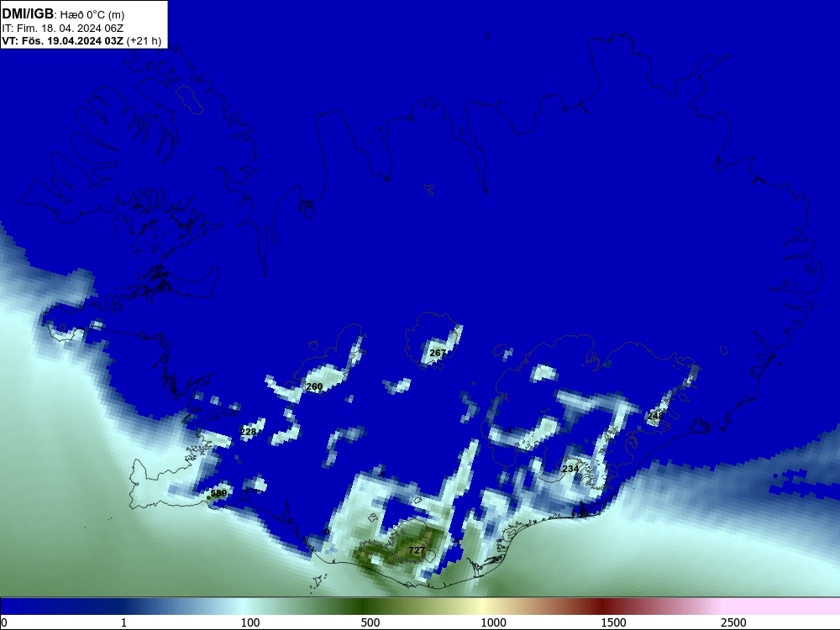This screenshot has width=840, height=630.
Task: Click the 100 label on the color scale
Action: (x=250, y=622)
